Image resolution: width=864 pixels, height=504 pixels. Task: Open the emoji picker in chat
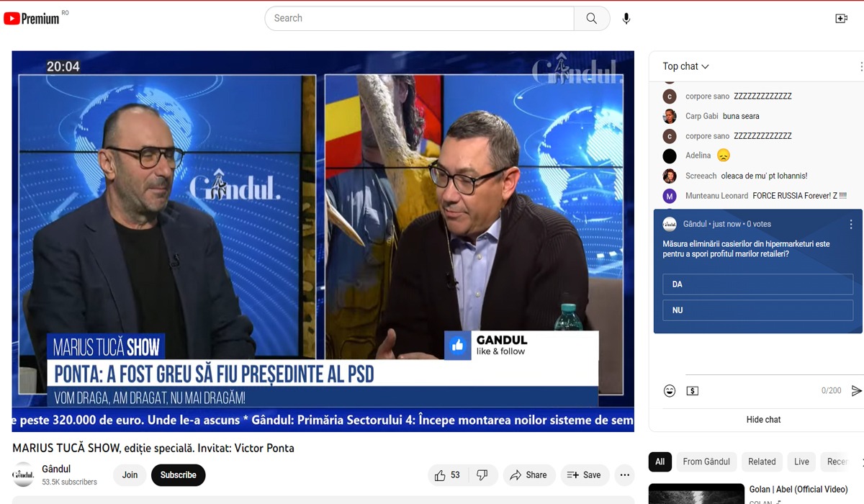tap(670, 391)
